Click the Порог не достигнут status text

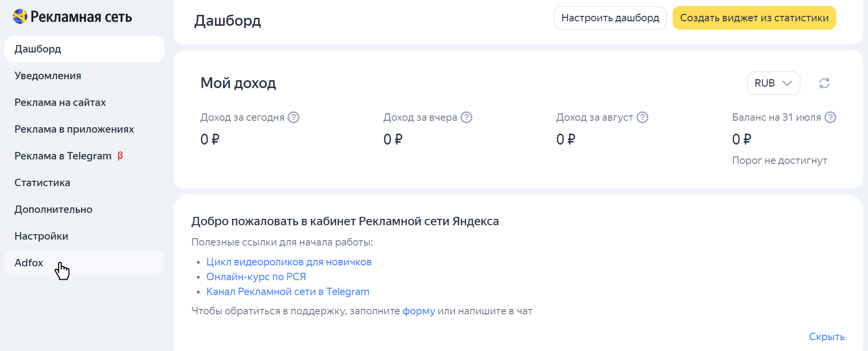[780, 160]
